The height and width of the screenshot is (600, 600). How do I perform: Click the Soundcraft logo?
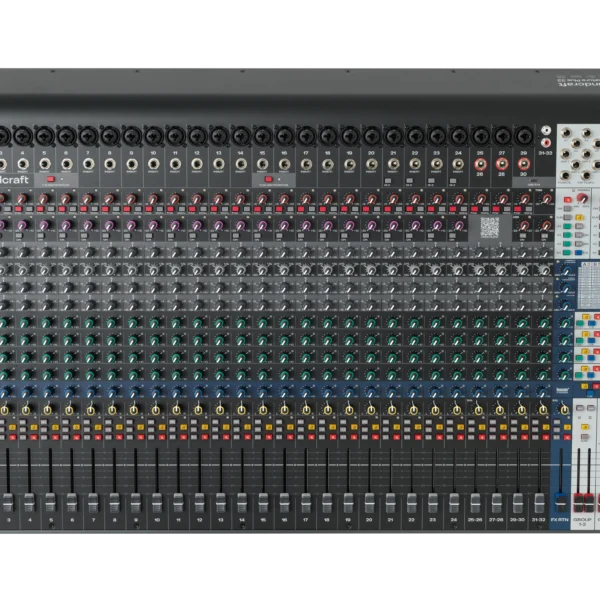click(14, 179)
